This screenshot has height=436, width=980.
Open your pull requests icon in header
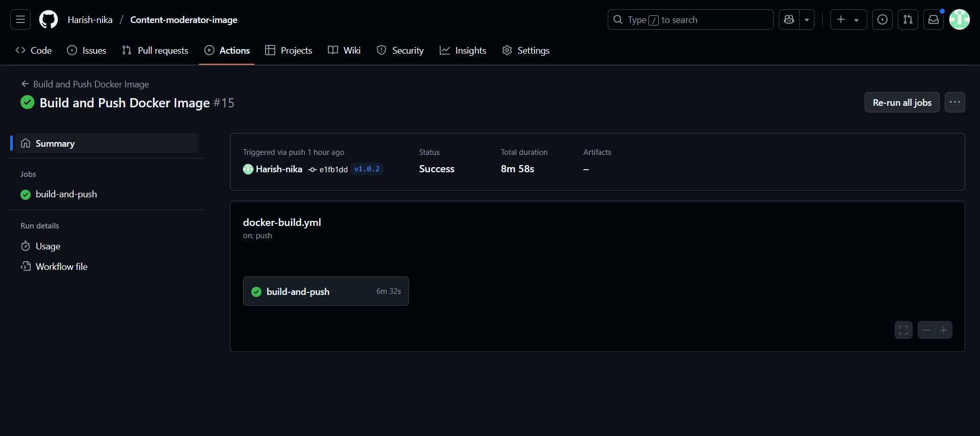908,19
